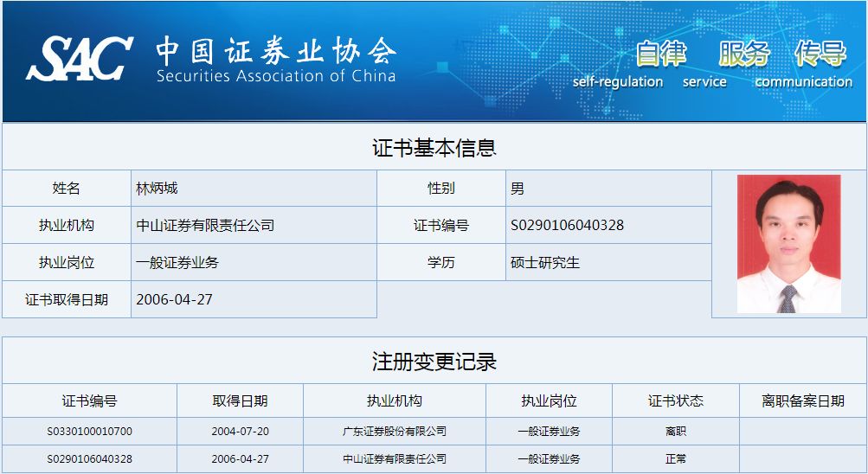Click 广东证券股份有限公司 in the change records
Screen dimensions: 868x474
click(x=394, y=431)
